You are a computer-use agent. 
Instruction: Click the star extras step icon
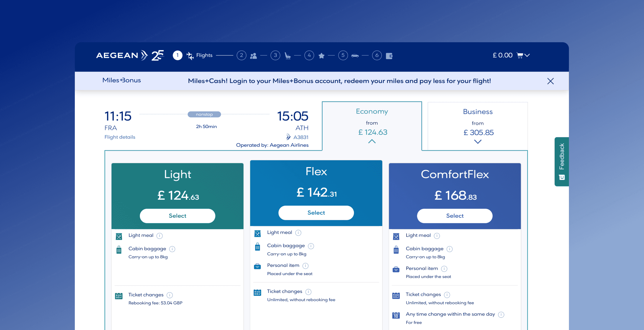pos(321,56)
